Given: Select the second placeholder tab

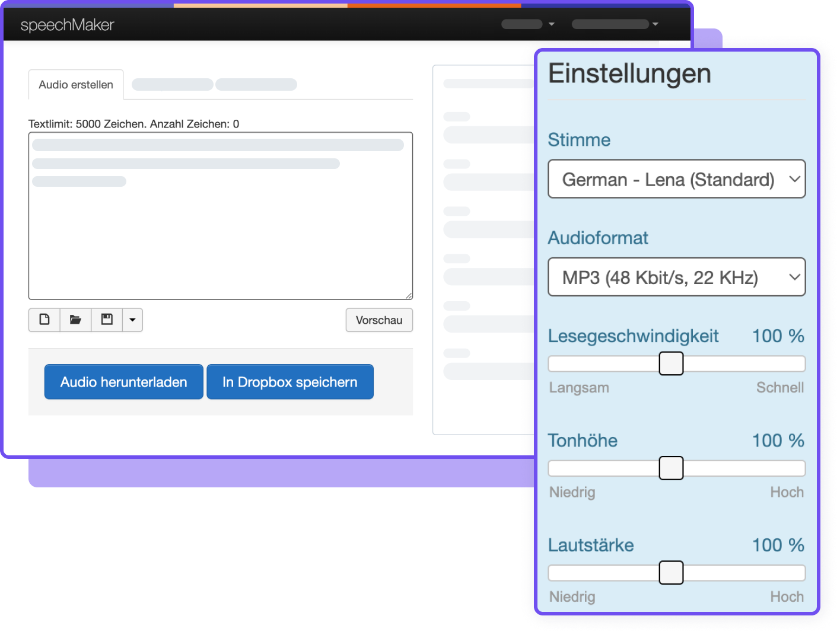Looking at the screenshot, I should point(173,85).
